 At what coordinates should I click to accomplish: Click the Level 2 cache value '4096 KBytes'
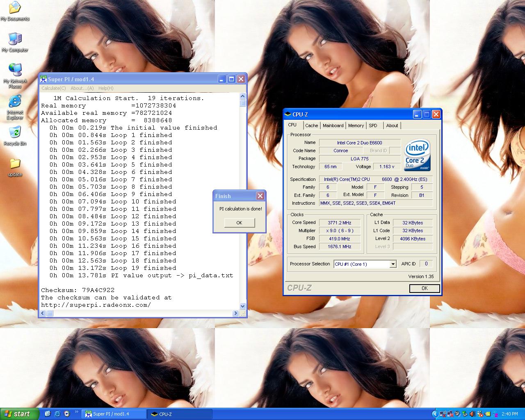(413, 239)
